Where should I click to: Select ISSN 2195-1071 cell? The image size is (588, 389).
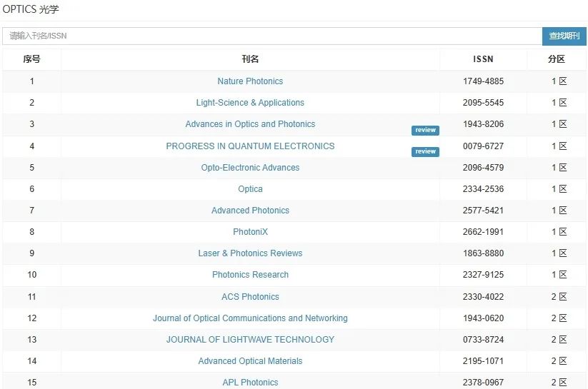[483, 360]
